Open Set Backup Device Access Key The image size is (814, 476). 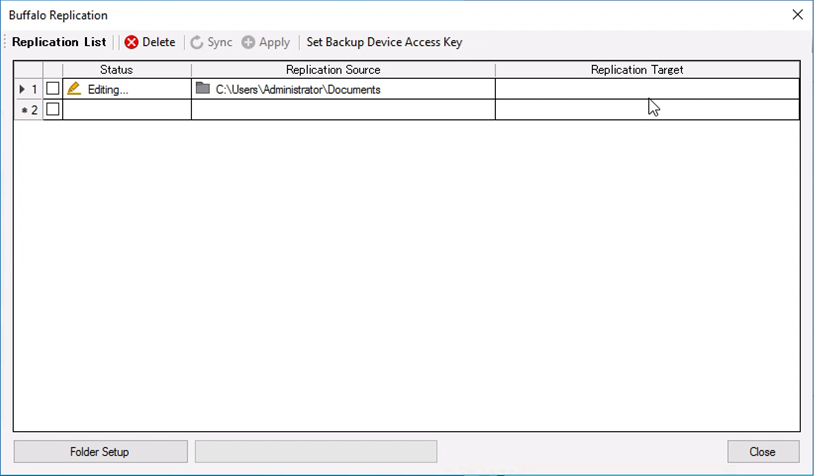tap(384, 42)
